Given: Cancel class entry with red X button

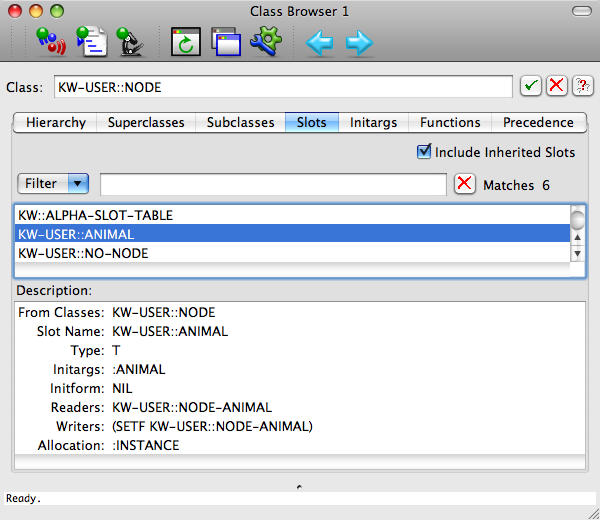Looking at the screenshot, I should [x=556, y=86].
